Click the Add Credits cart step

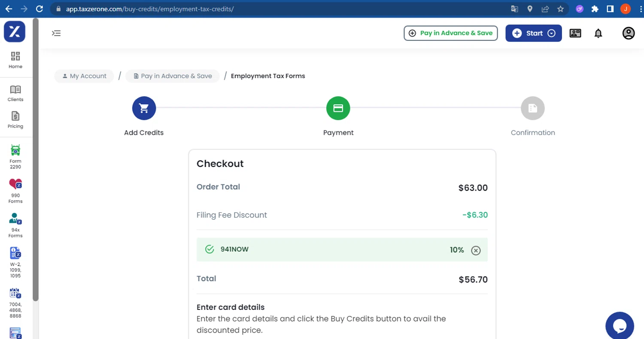144,108
